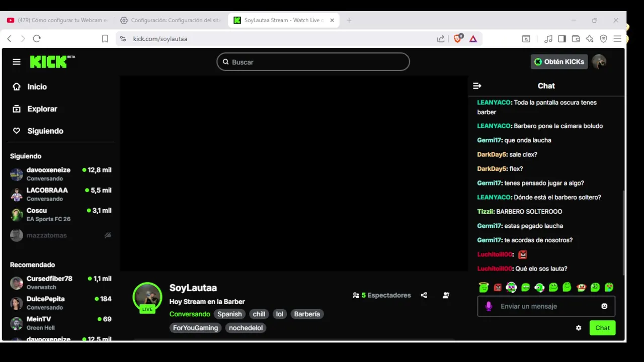Switch to Configuración del sitio tab

(x=171, y=20)
